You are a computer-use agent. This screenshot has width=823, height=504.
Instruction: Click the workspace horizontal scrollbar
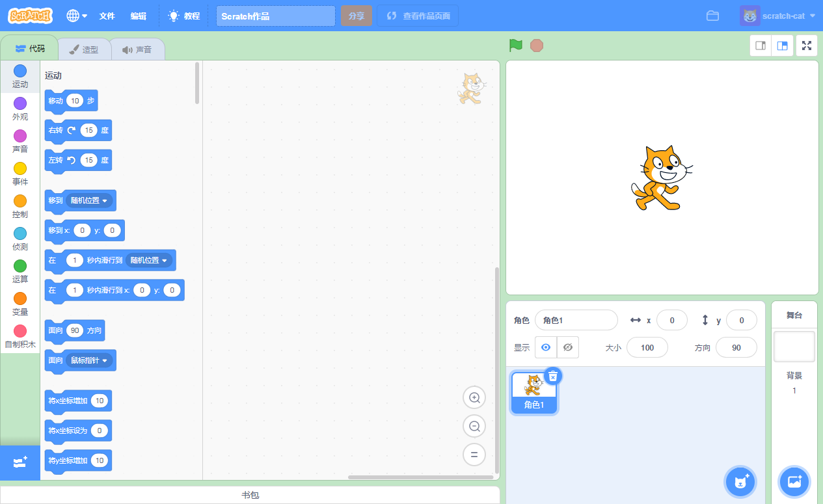421,477
